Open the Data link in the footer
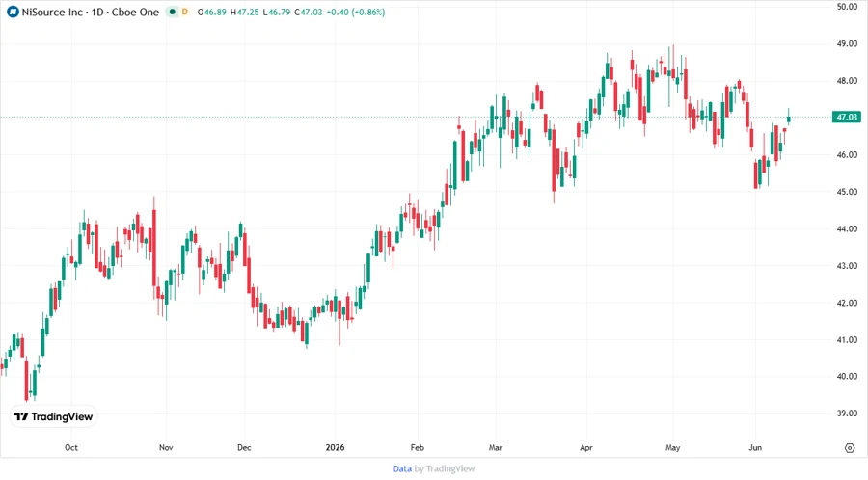868x480 pixels. [x=402, y=469]
